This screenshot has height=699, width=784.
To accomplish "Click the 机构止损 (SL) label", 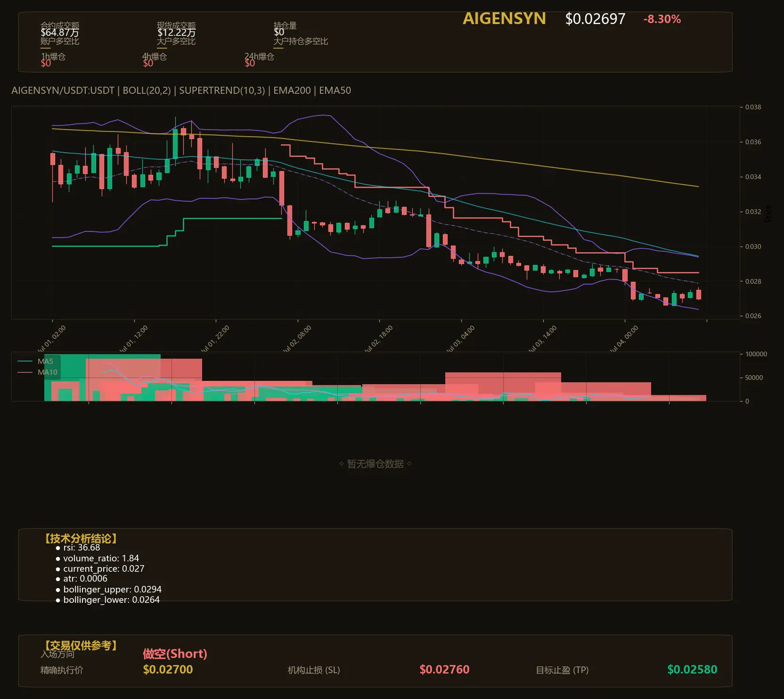I will tap(314, 670).
